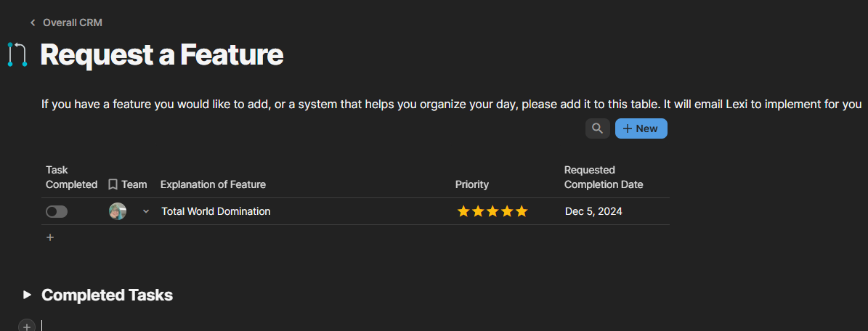Click the Total World Domination text cell

216,211
